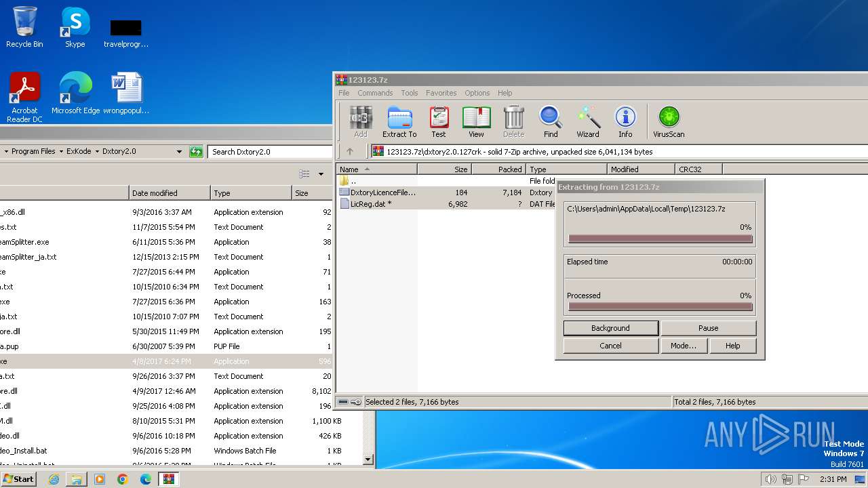This screenshot has height=488, width=868.
Task: Select the wrongpopul Word document icon
Action: 126,94
